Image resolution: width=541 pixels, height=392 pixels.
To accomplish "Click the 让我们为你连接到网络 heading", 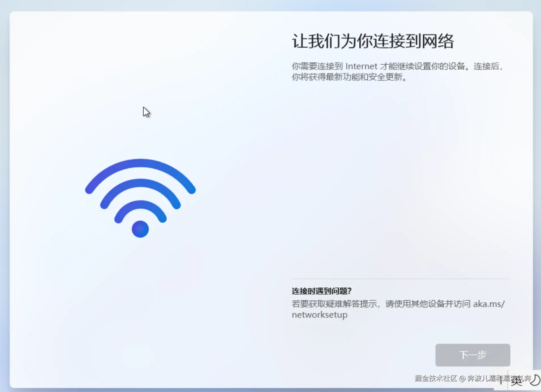I will click(373, 41).
